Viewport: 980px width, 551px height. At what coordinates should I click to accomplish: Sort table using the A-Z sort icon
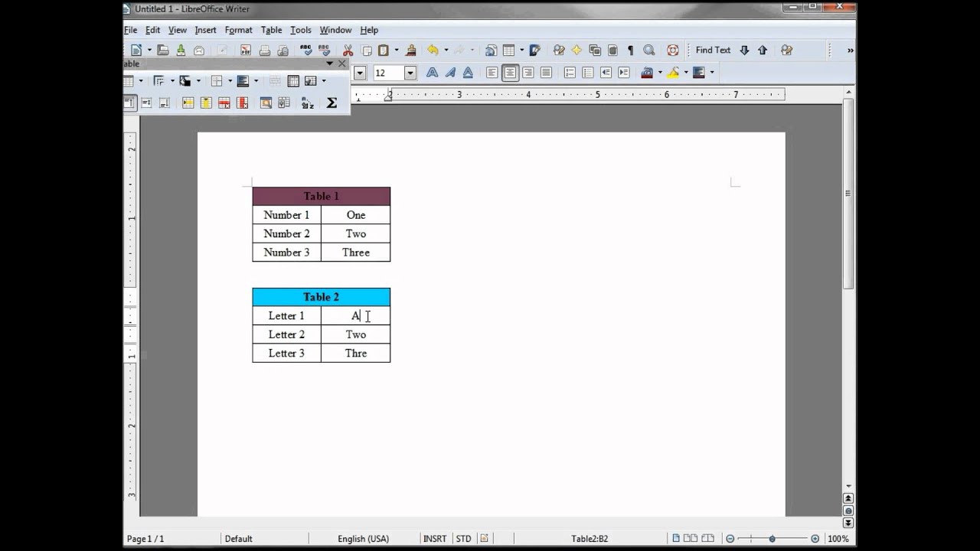click(307, 103)
